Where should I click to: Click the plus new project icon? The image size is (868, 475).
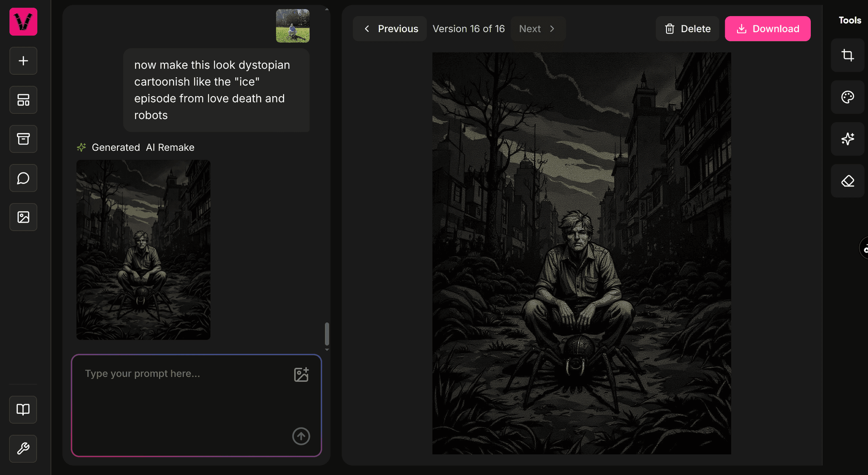[x=23, y=61]
